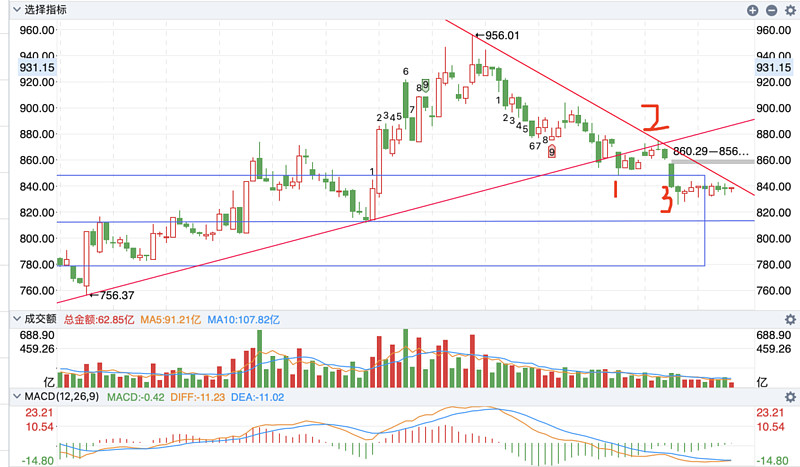Click the 总金额:62.85亿 label
The image size is (800, 467).
(x=98, y=320)
